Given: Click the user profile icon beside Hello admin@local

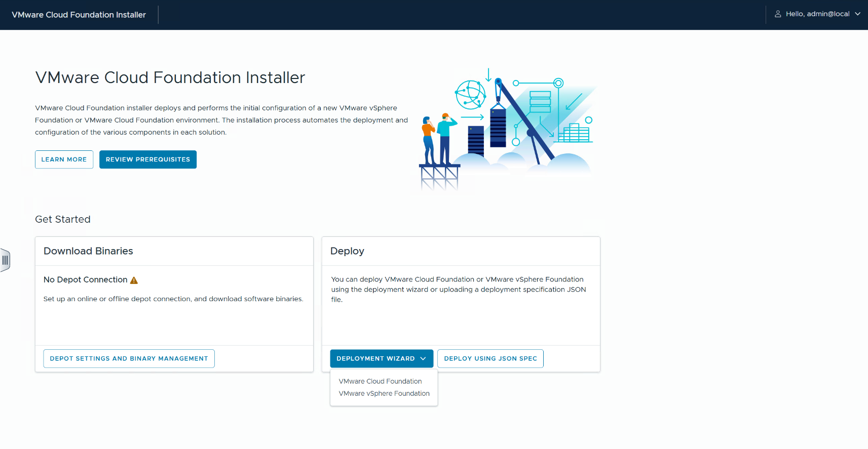Looking at the screenshot, I should [778, 14].
